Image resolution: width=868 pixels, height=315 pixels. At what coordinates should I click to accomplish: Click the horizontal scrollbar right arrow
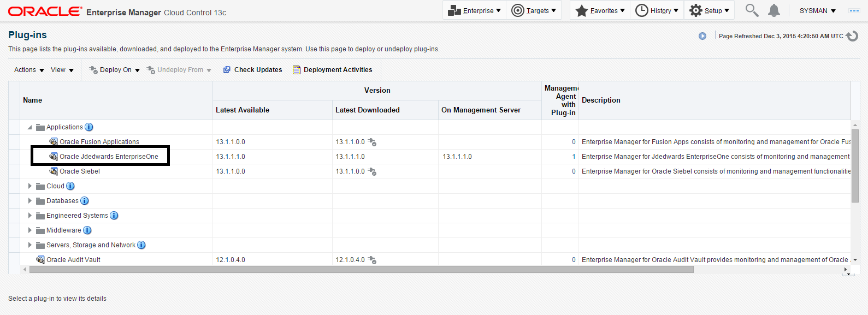(x=847, y=270)
